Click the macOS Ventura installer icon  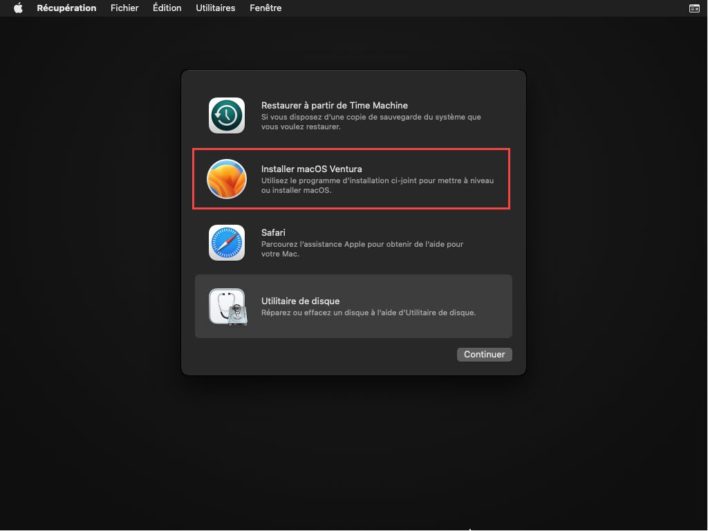[x=226, y=179]
